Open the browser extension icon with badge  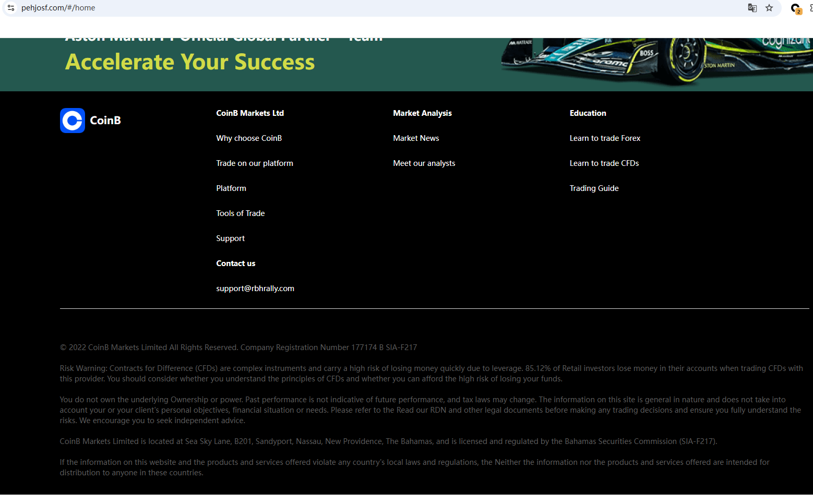tap(796, 8)
